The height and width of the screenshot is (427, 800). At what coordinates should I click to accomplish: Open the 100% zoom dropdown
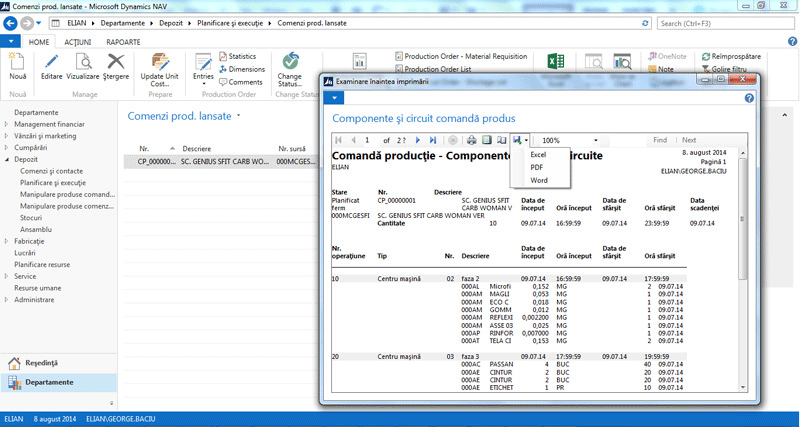point(595,140)
